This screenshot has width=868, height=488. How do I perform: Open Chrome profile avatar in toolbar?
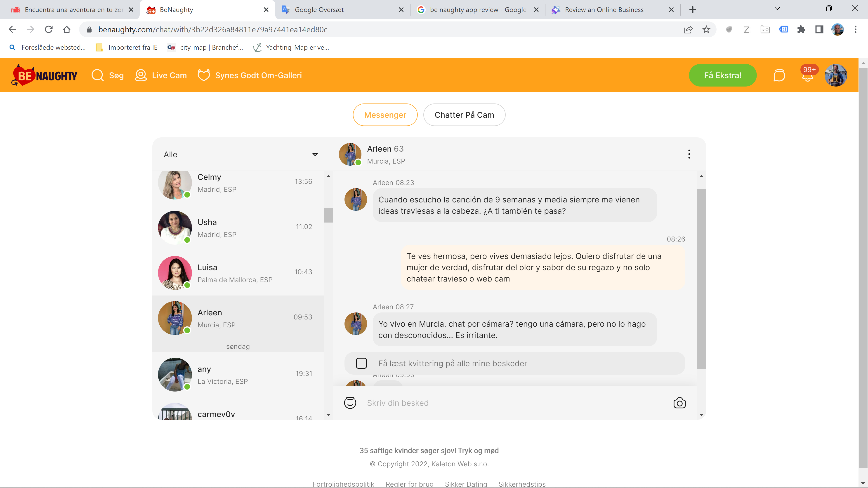tap(837, 30)
